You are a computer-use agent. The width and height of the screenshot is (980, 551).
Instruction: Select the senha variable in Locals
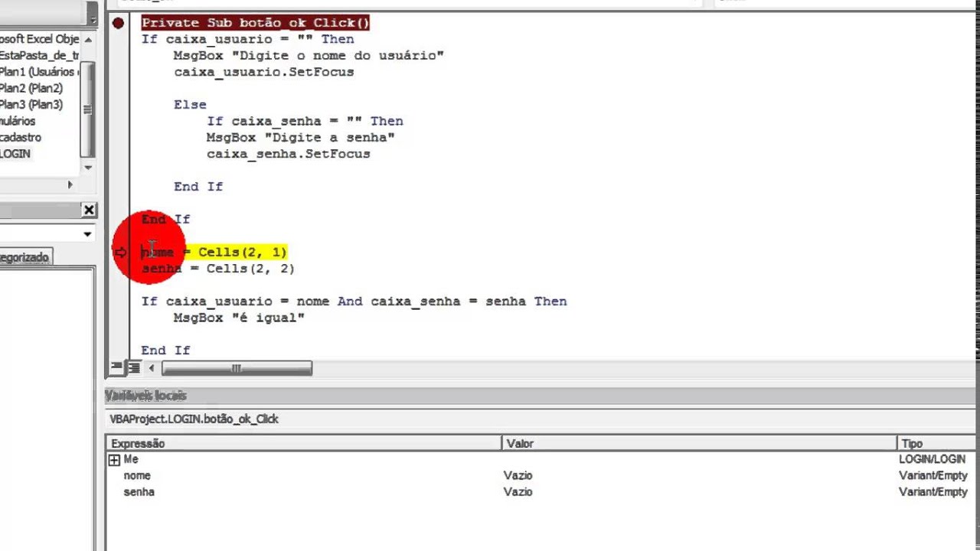point(139,492)
